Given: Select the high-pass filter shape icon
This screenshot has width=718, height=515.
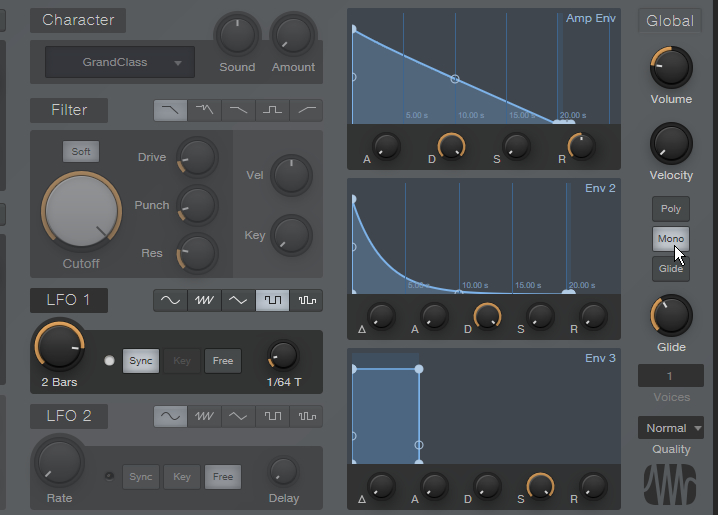Looking at the screenshot, I should point(306,110).
